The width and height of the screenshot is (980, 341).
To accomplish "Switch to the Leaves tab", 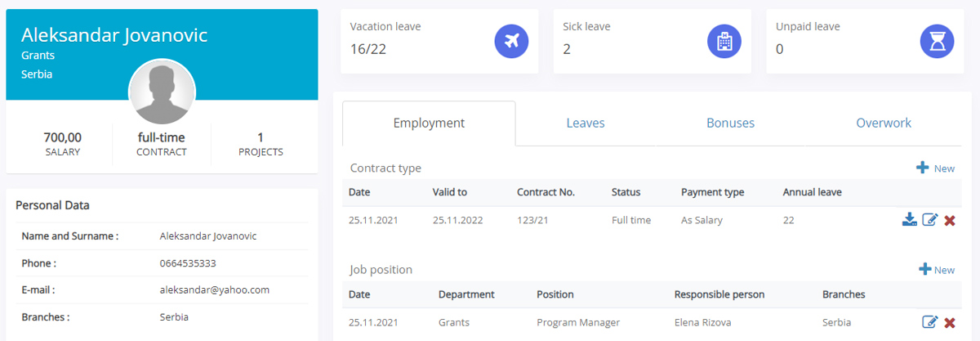I will click(x=586, y=123).
